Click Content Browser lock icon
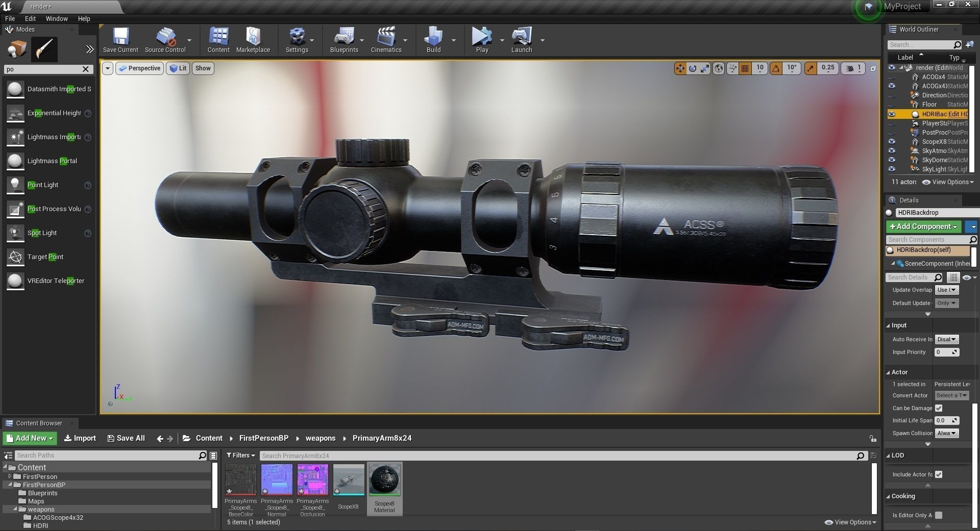This screenshot has width=980, height=531. click(x=873, y=439)
